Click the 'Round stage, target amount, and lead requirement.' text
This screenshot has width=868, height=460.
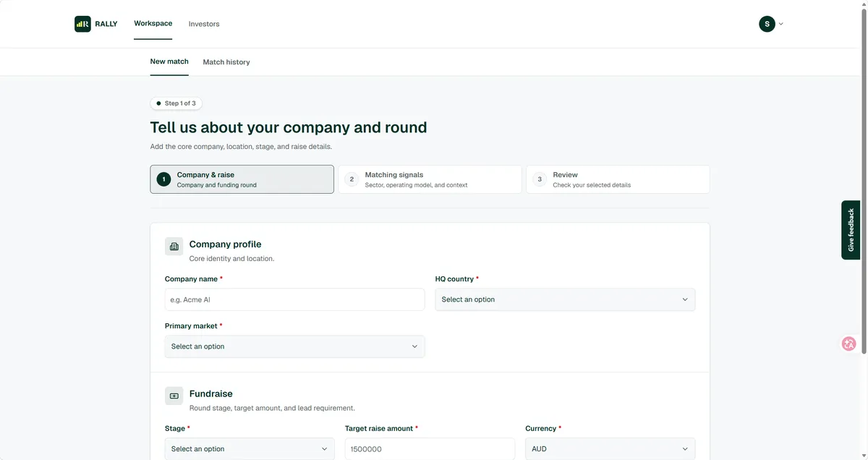(x=272, y=408)
